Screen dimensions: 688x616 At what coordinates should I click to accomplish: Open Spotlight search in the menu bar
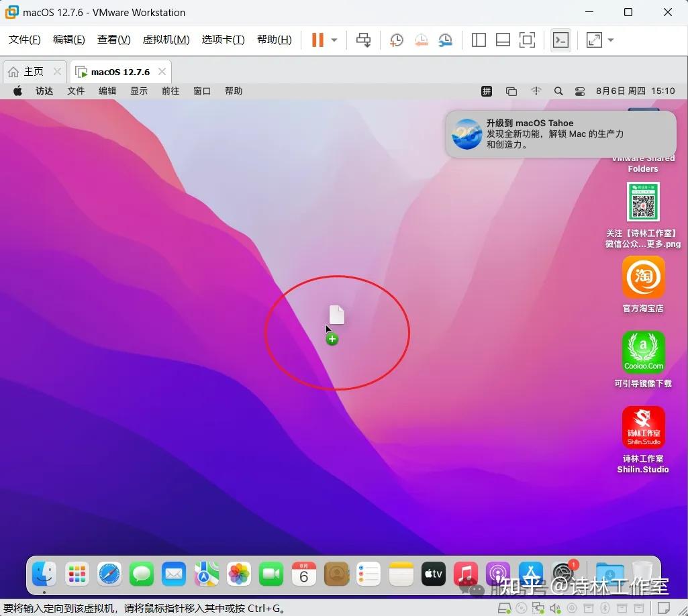(558, 91)
